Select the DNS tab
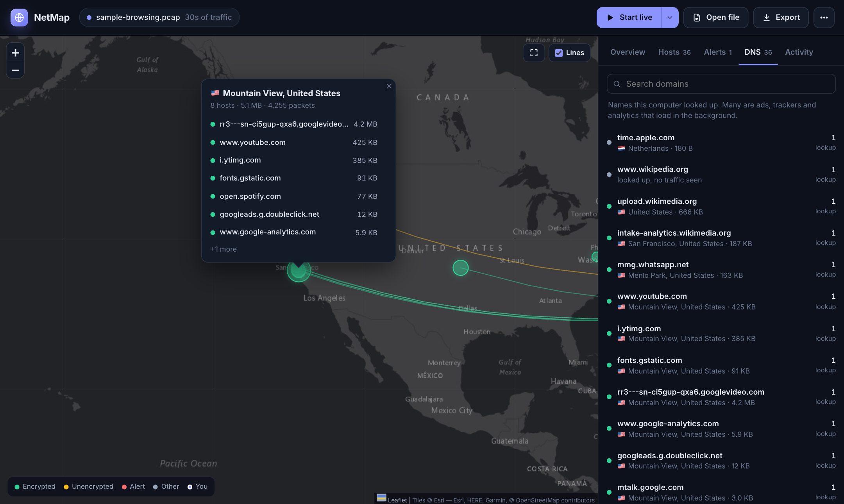The width and height of the screenshot is (844, 504). tap(758, 52)
